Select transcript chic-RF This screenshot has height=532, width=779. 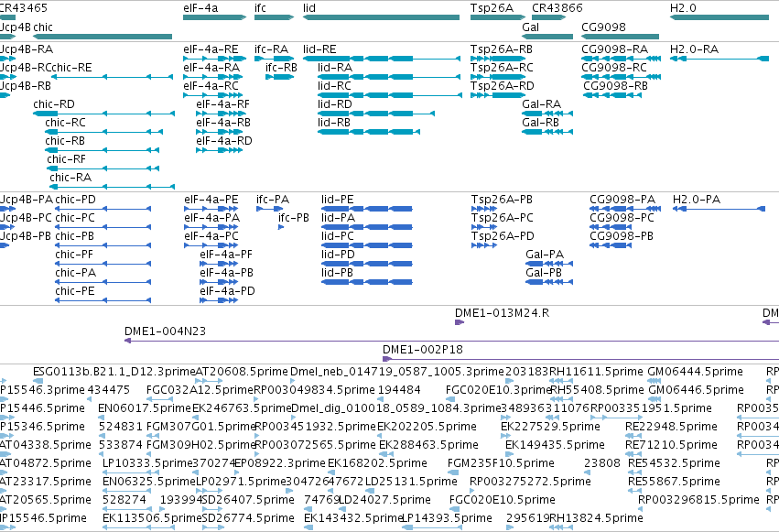[x=103, y=168]
